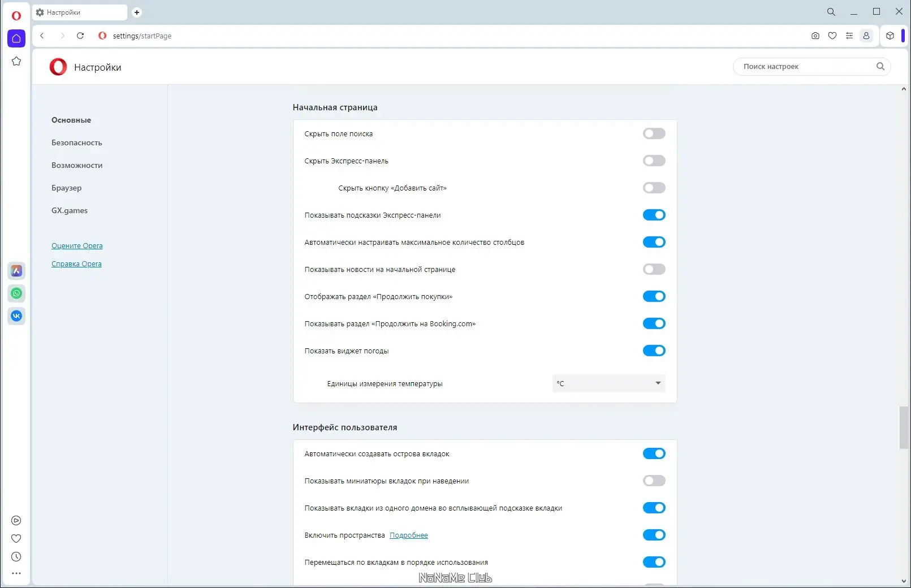Open sidebar history clock icon
911x588 pixels.
[16, 557]
